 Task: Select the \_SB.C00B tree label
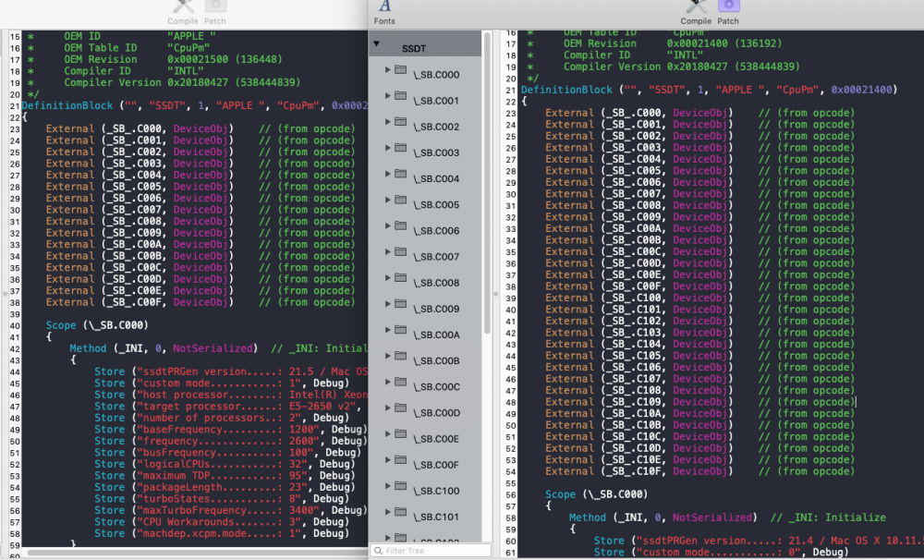pyautogui.click(x=436, y=360)
